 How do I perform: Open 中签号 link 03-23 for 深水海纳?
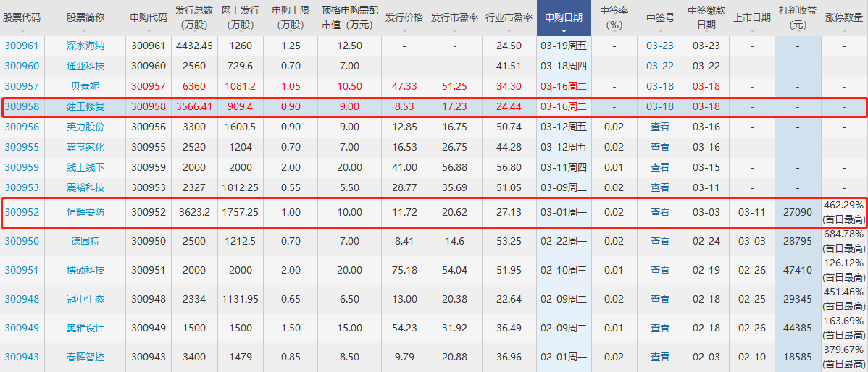tap(660, 46)
